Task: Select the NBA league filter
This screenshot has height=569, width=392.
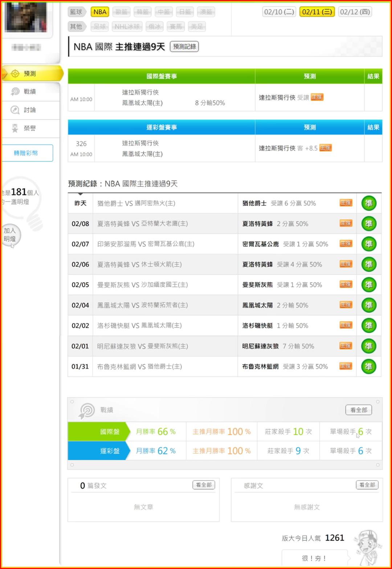Action: (x=100, y=12)
